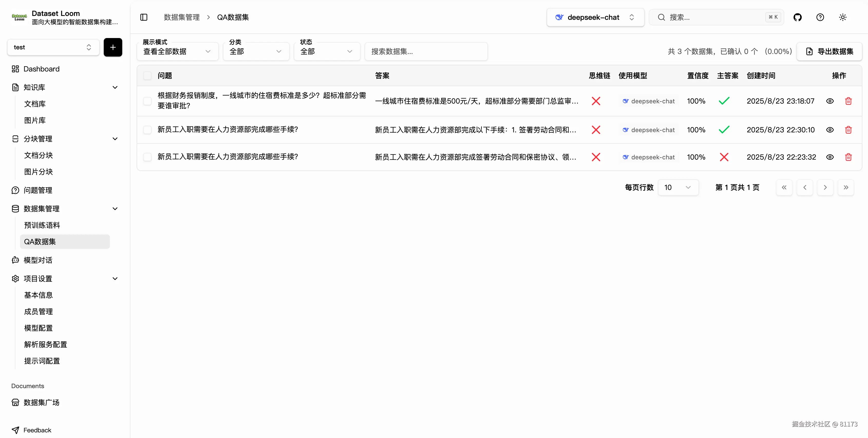Viewport: 868px width, 438px height.
Task: Click the help question mark icon
Action: [820, 17]
